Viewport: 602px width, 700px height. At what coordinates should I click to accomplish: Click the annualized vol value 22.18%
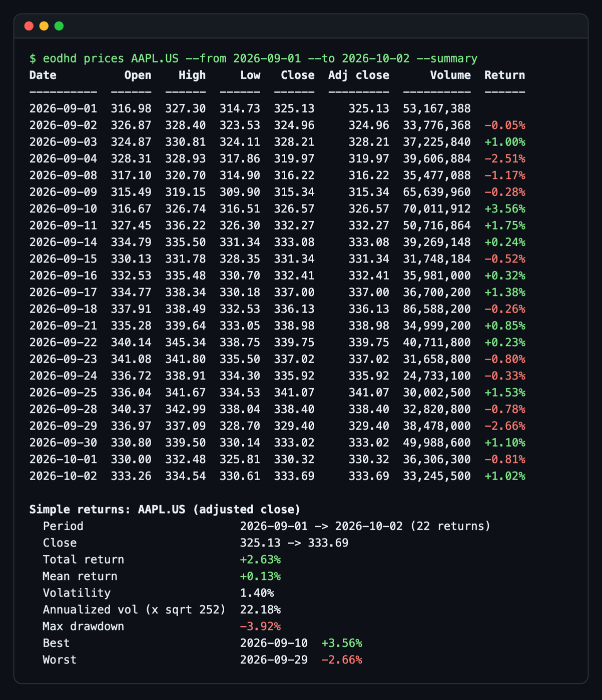pos(260,609)
